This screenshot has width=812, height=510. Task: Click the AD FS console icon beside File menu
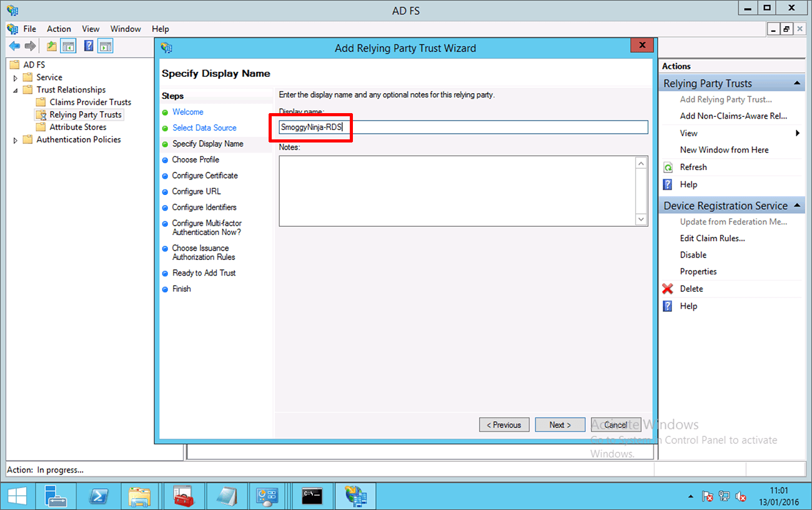pyautogui.click(x=12, y=29)
